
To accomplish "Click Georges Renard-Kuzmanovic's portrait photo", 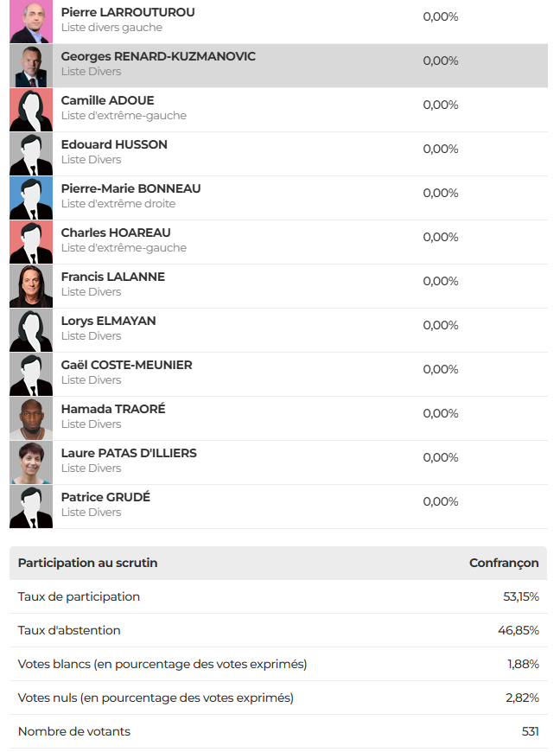I will [x=31, y=66].
